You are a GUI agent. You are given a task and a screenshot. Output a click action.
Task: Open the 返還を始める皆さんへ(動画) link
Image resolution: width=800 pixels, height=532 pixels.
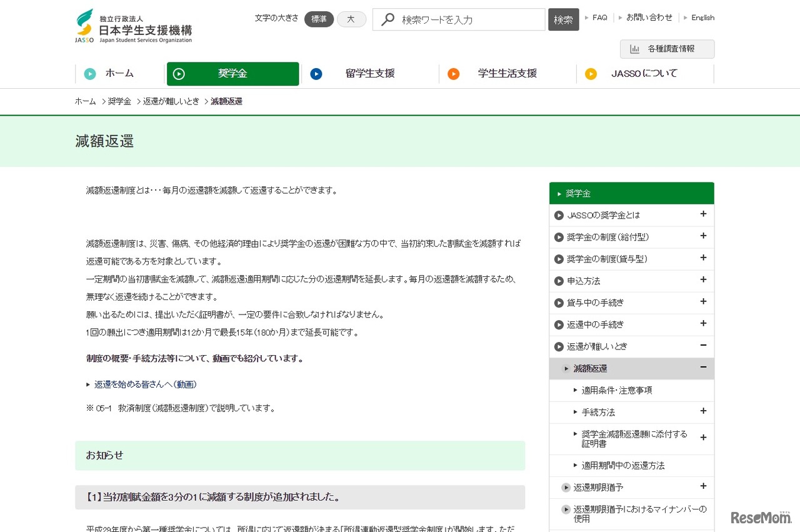tap(146, 384)
